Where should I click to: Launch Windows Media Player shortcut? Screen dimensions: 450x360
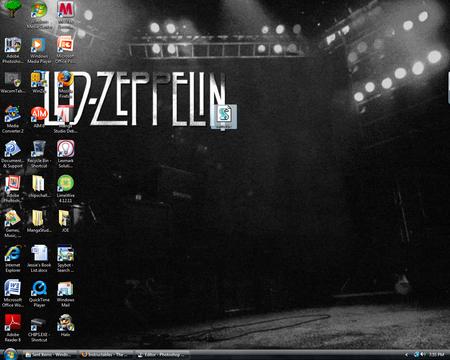39,50
